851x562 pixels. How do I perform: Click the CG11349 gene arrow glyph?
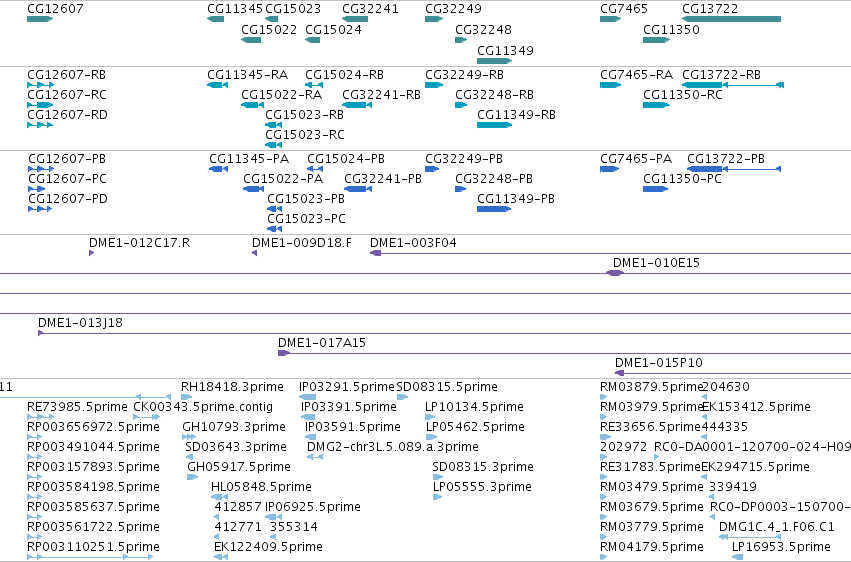(x=494, y=61)
